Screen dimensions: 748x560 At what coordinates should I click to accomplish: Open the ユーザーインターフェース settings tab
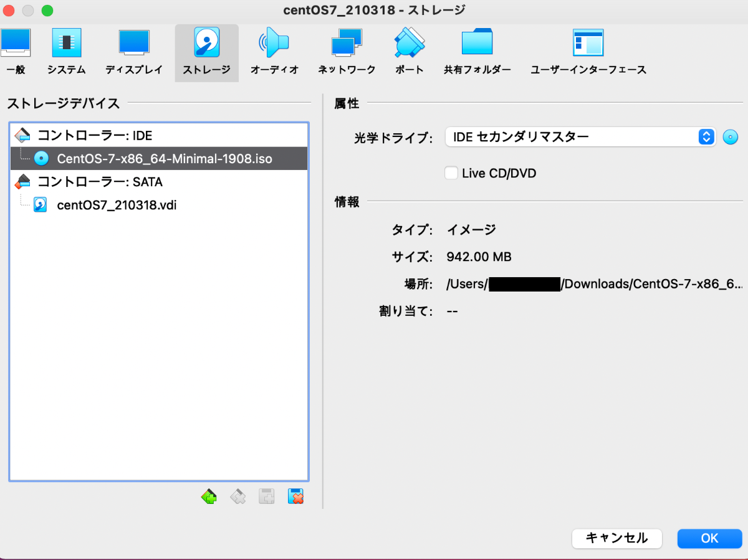(588, 53)
